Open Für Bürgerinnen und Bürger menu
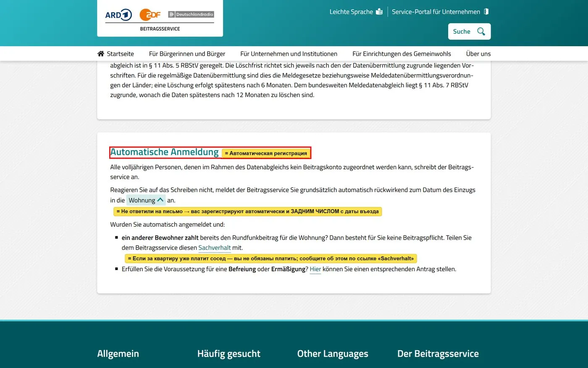Image resolution: width=588 pixels, height=368 pixels. pos(187,54)
